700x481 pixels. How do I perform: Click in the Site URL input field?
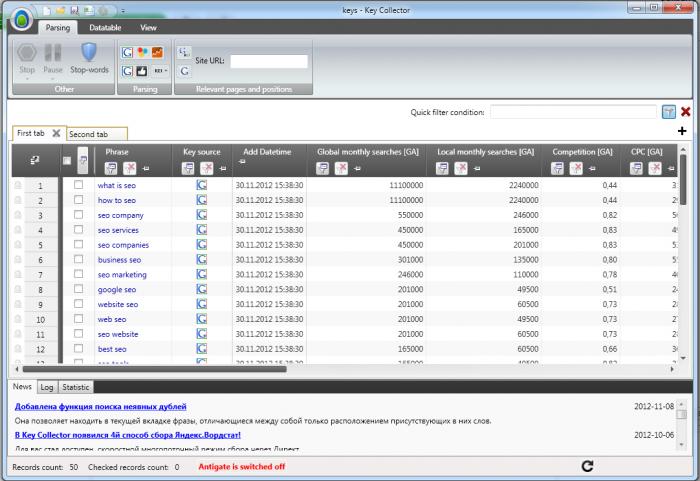pyautogui.click(x=269, y=62)
